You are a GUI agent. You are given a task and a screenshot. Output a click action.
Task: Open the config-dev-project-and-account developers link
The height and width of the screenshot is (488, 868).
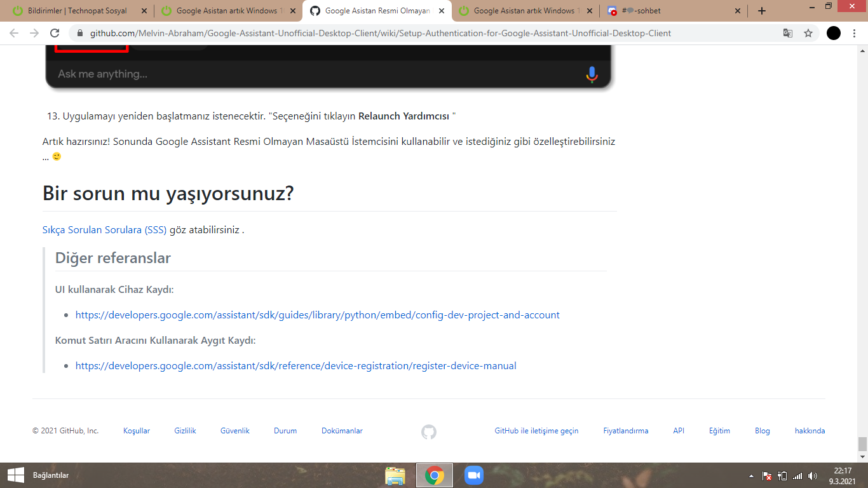pyautogui.click(x=318, y=315)
